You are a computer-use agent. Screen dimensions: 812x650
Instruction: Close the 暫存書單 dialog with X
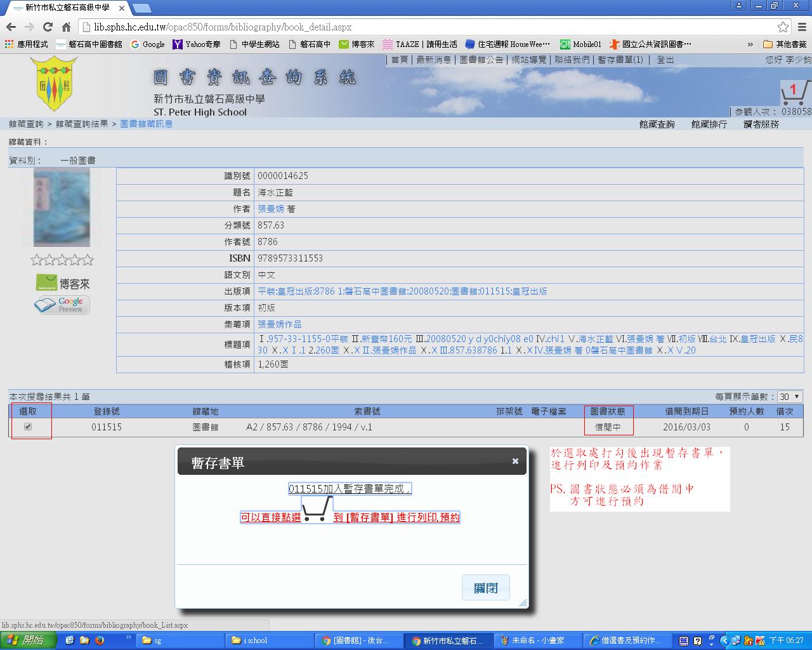point(515,461)
